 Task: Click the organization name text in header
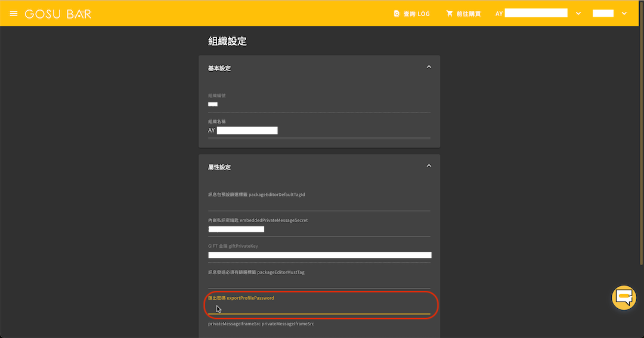click(x=531, y=14)
